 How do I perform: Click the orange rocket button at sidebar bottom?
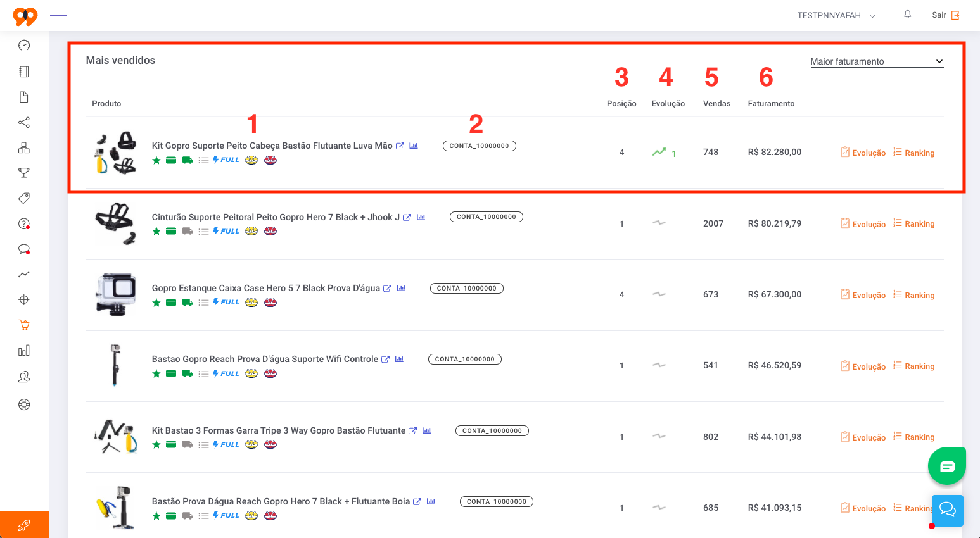coord(24,525)
